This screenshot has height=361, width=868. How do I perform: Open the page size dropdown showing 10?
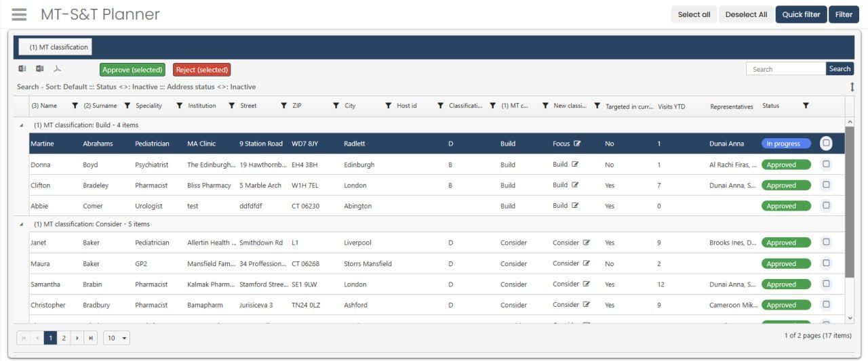click(x=117, y=338)
